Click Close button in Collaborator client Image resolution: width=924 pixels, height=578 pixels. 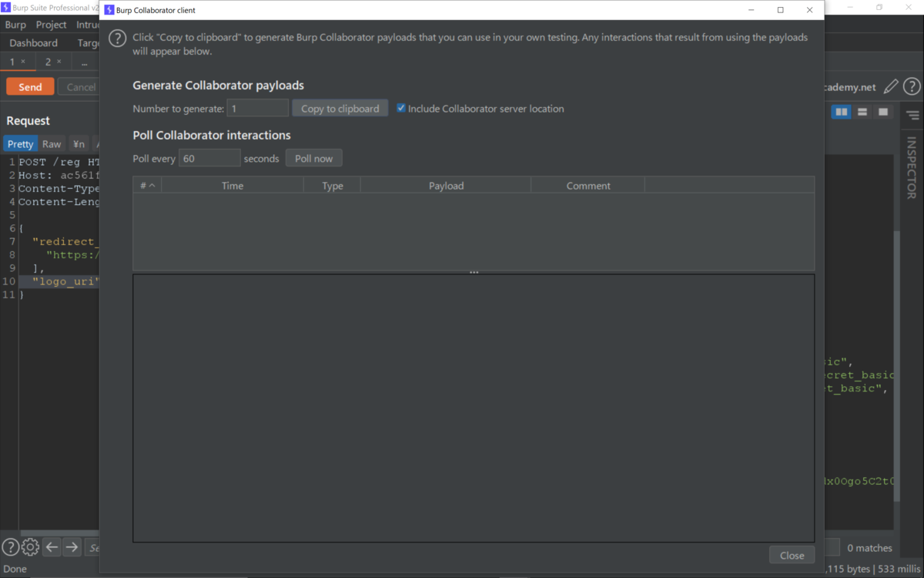[792, 555]
